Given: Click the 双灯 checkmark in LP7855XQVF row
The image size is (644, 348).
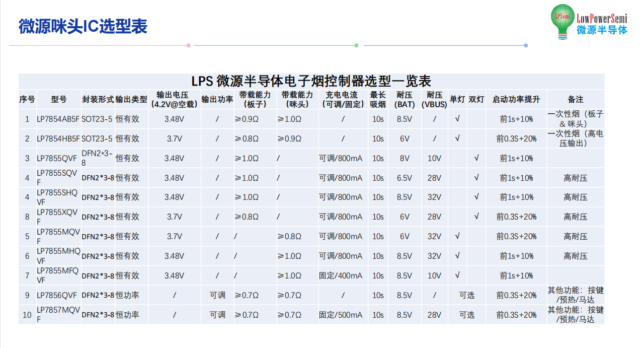Looking at the screenshot, I should coord(476,217).
